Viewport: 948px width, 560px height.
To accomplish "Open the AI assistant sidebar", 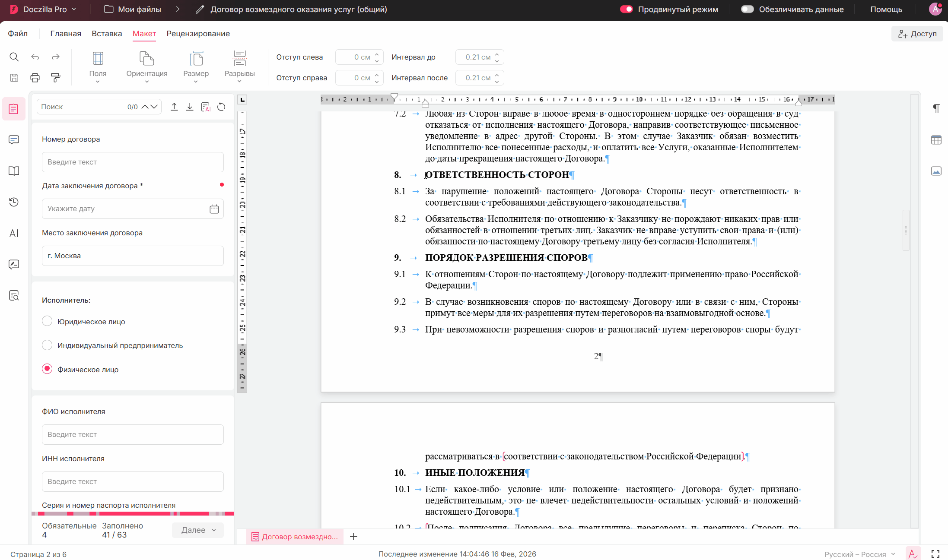I will 14,233.
